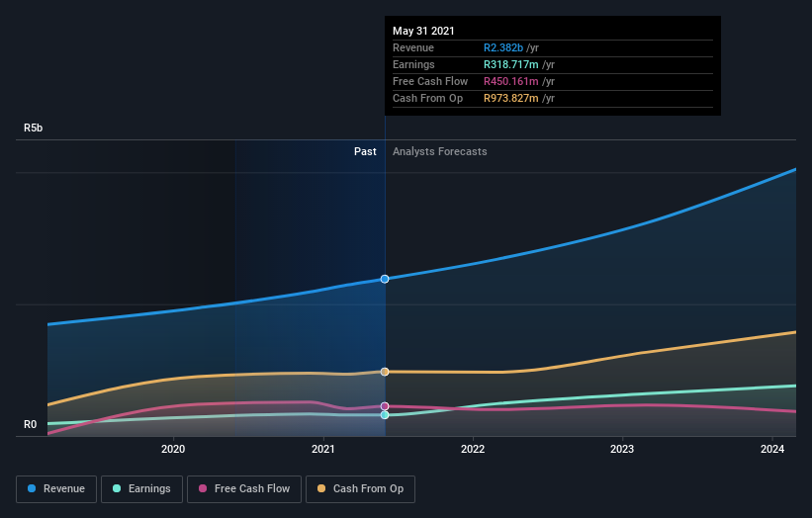This screenshot has height=518, width=812.
Task: Click the R5b y-axis label
Action: tap(34, 128)
